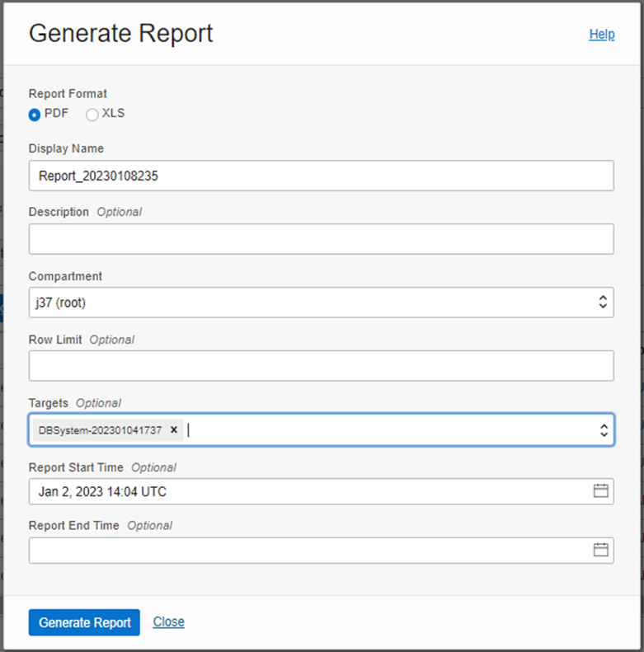
Task: Remove the DBSystem-202301041737 target chip
Action: pos(174,429)
